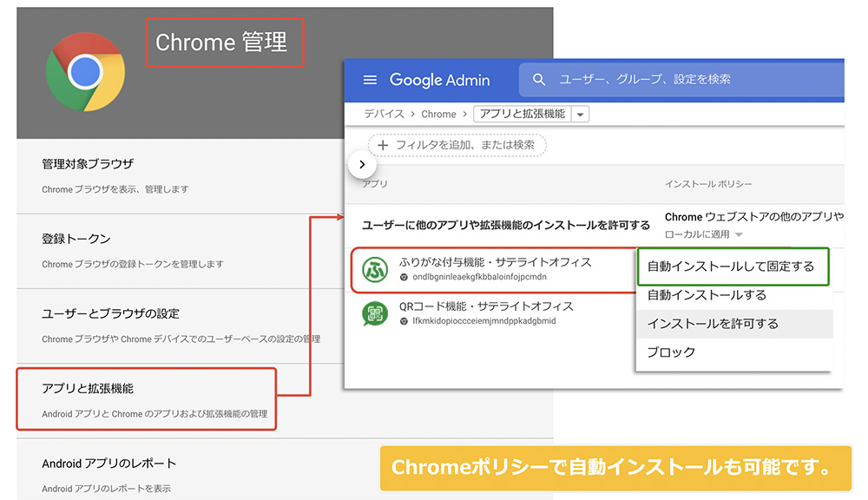Go to デバイス in the breadcrumb
Image resolution: width=868 pixels, height=500 pixels.
[384, 114]
